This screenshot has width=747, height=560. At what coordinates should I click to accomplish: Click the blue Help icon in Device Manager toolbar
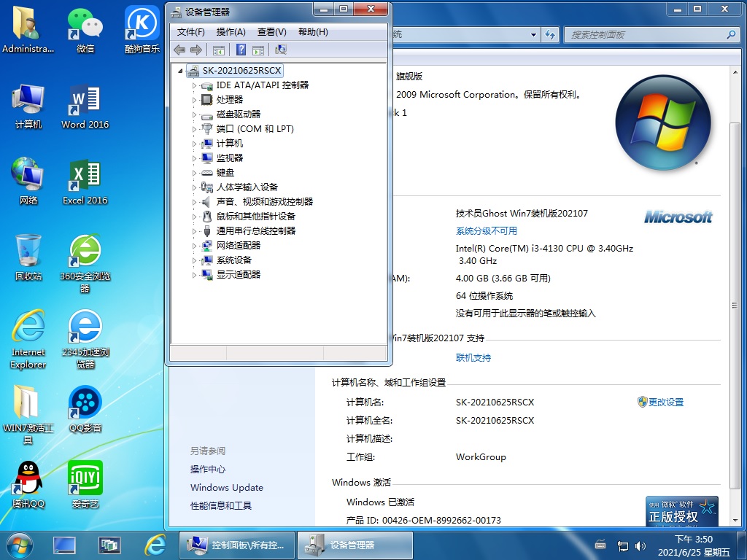pyautogui.click(x=240, y=50)
